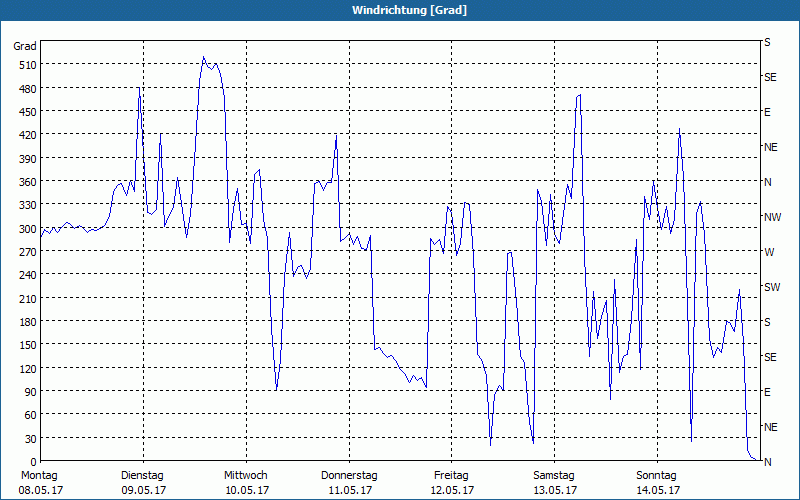Select the date 08.05.17

pyautogui.click(x=41, y=490)
